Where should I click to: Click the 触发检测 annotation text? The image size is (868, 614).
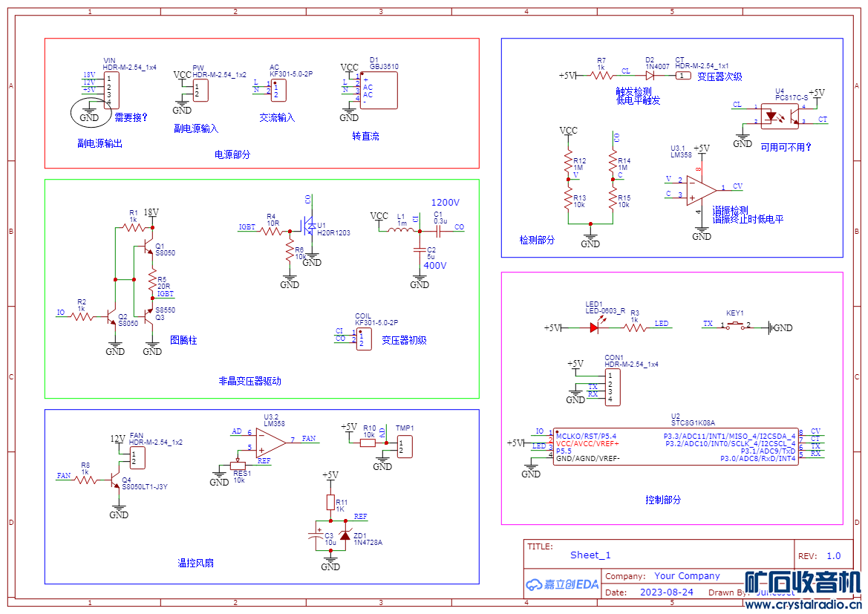click(x=634, y=91)
